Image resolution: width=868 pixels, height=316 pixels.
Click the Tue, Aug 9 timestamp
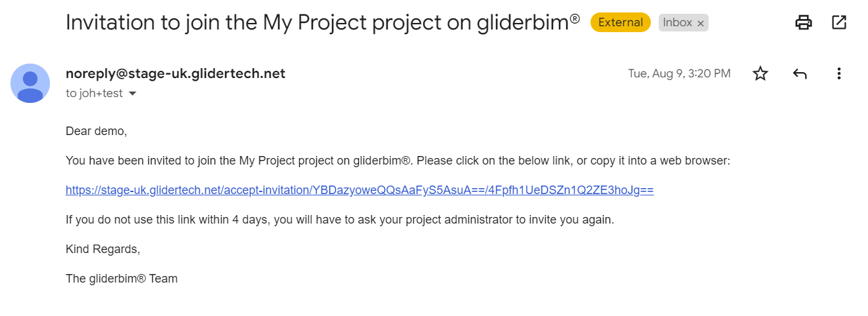click(x=679, y=73)
